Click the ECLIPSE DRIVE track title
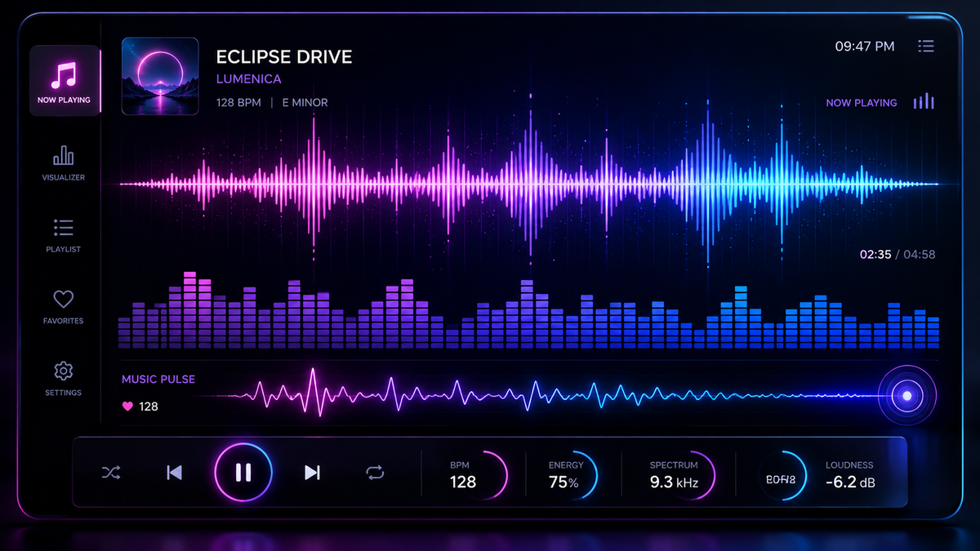 pos(284,57)
